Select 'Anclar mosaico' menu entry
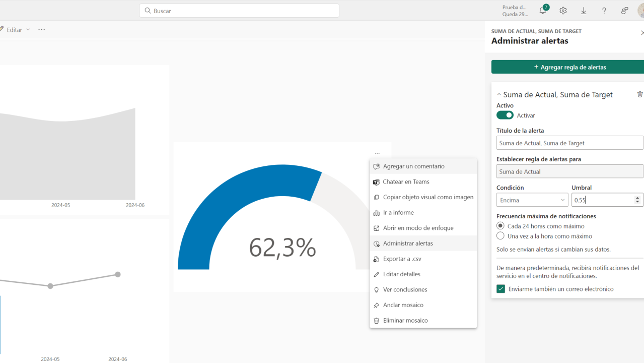This screenshot has height=363, width=644. [x=403, y=305]
